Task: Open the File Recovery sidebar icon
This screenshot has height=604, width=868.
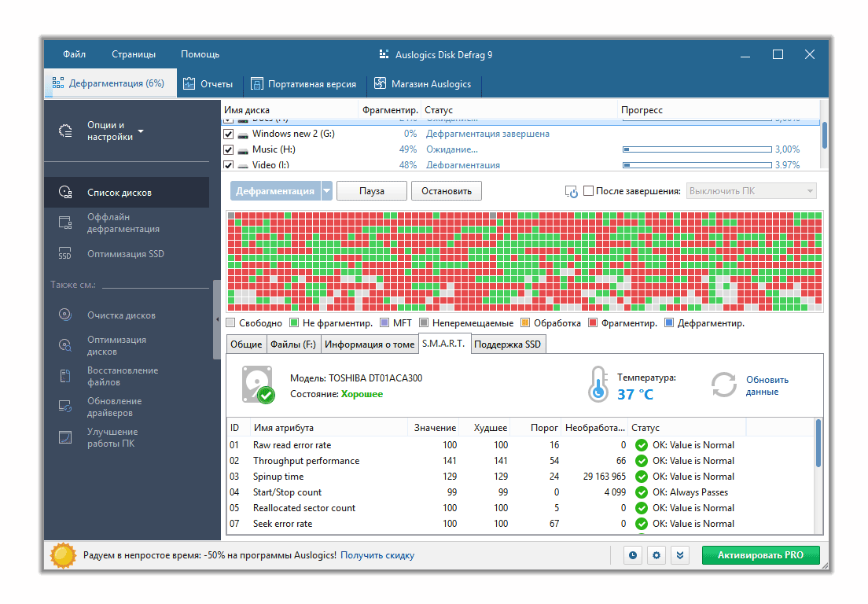Action: click(x=66, y=376)
